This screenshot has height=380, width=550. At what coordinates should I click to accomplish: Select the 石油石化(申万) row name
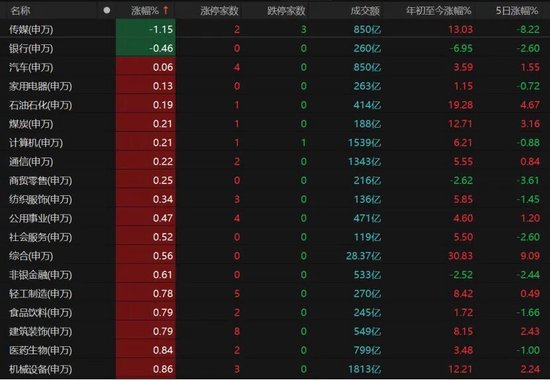click(41, 105)
